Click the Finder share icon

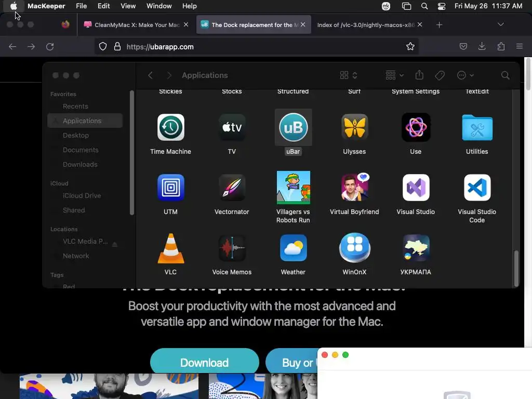[x=419, y=75]
